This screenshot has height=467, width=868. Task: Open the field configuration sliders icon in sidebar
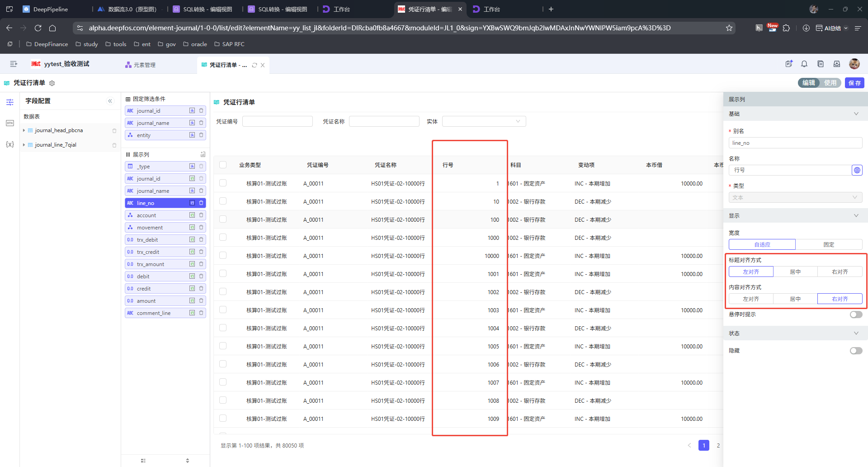[x=10, y=102]
